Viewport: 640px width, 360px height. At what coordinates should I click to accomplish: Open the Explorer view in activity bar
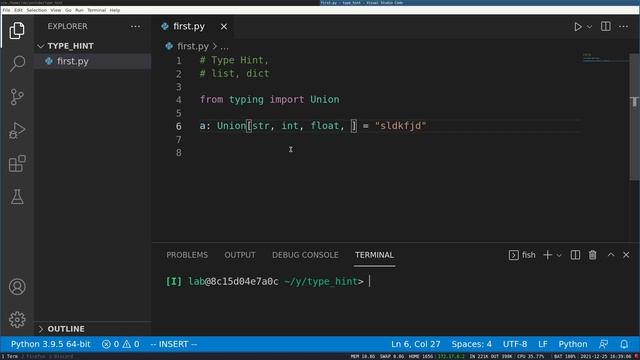click(x=17, y=31)
